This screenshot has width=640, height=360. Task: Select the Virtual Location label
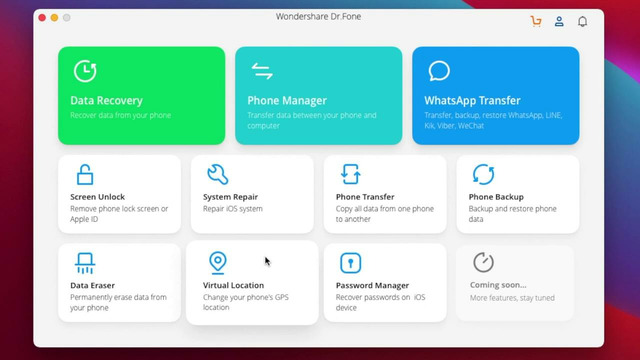pos(233,285)
